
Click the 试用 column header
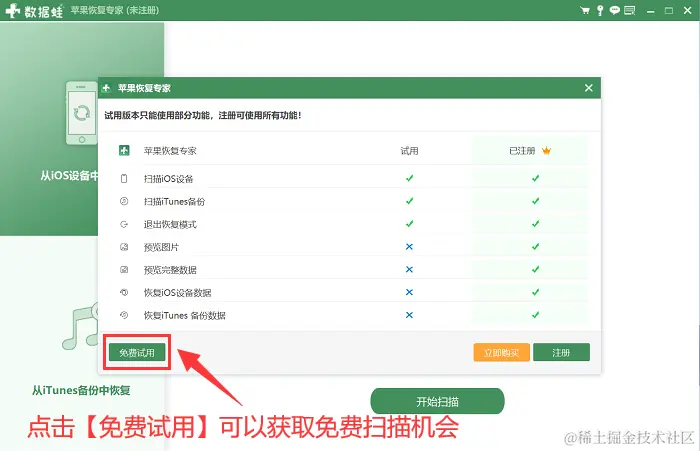point(409,151)
